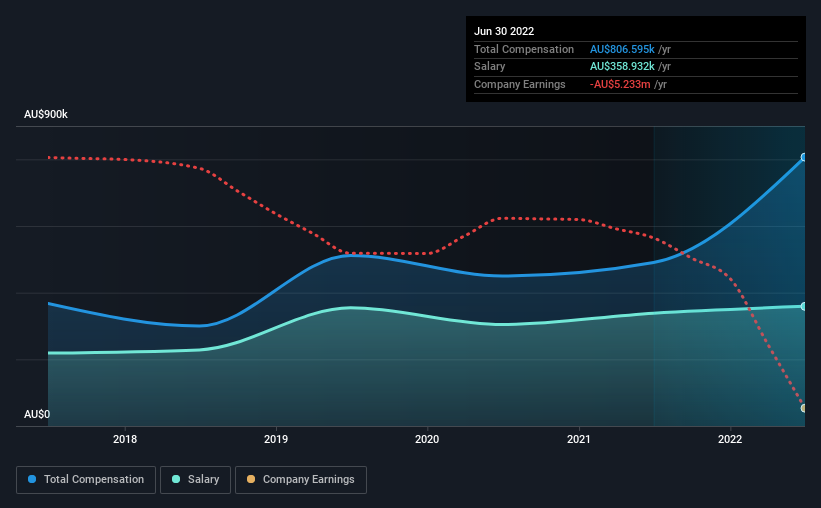Select the 2020 x-axis label

point(427,439)
